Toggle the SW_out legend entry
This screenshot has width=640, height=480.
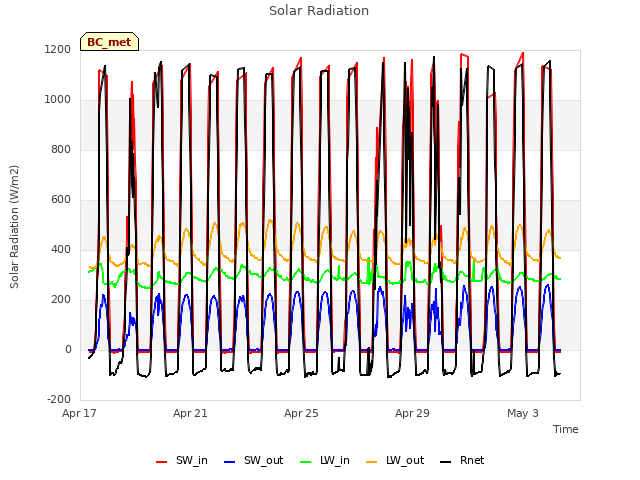point(253,461)
